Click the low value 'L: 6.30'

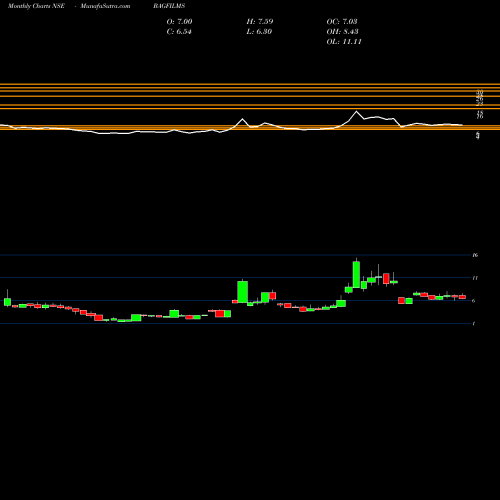259,32
